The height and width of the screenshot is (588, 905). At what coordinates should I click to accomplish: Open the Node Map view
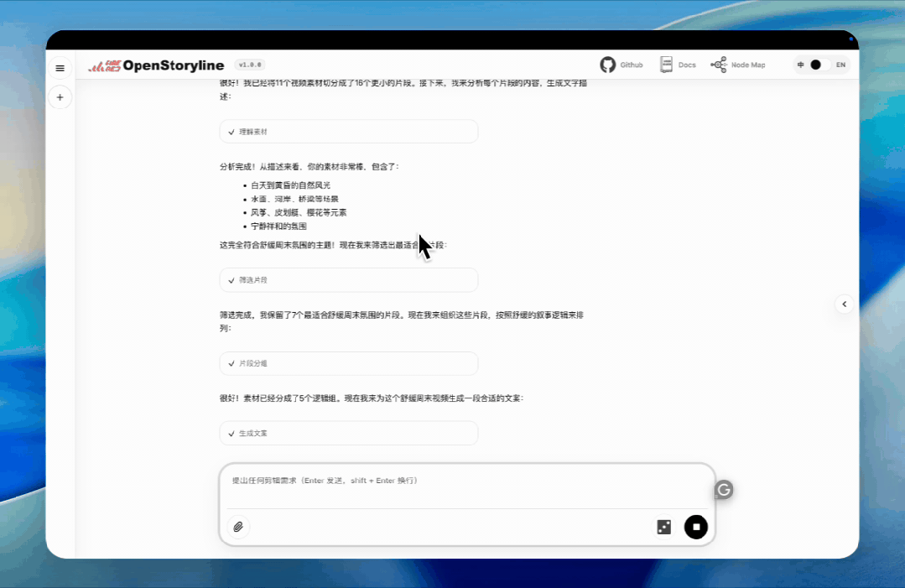(738, 64)
